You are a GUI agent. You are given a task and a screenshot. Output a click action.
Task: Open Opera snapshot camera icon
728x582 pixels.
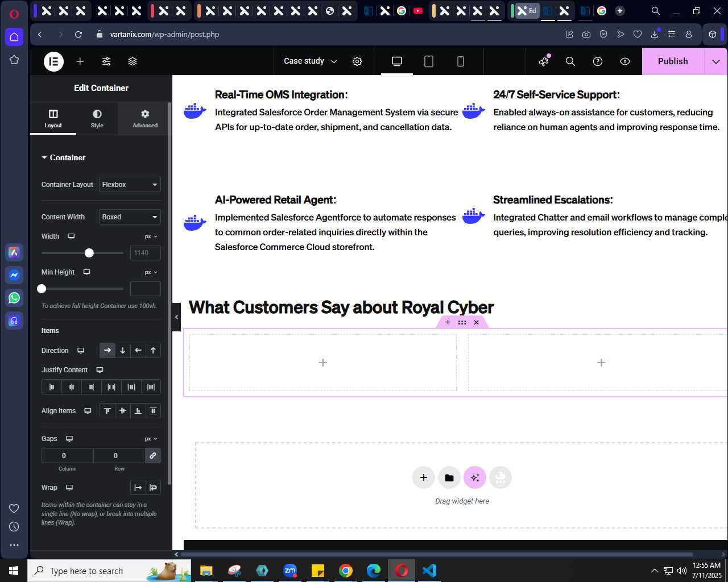coord(586,35)
